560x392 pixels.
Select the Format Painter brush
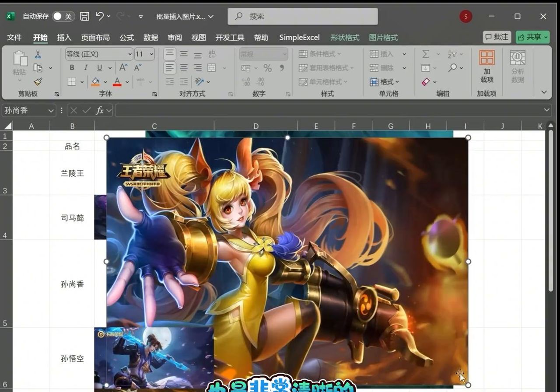38,81
